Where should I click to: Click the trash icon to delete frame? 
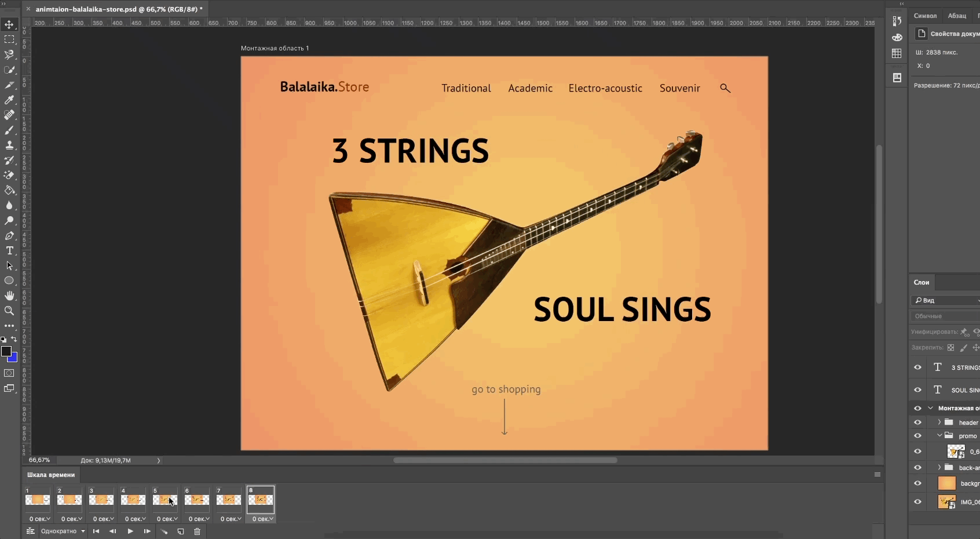point(197,531)
